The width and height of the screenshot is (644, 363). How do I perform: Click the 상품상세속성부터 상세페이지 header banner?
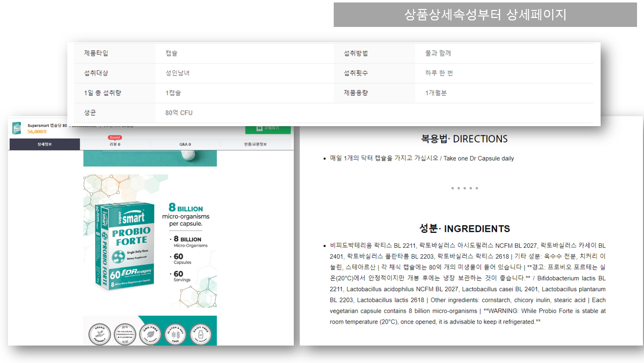coord(485,14)
